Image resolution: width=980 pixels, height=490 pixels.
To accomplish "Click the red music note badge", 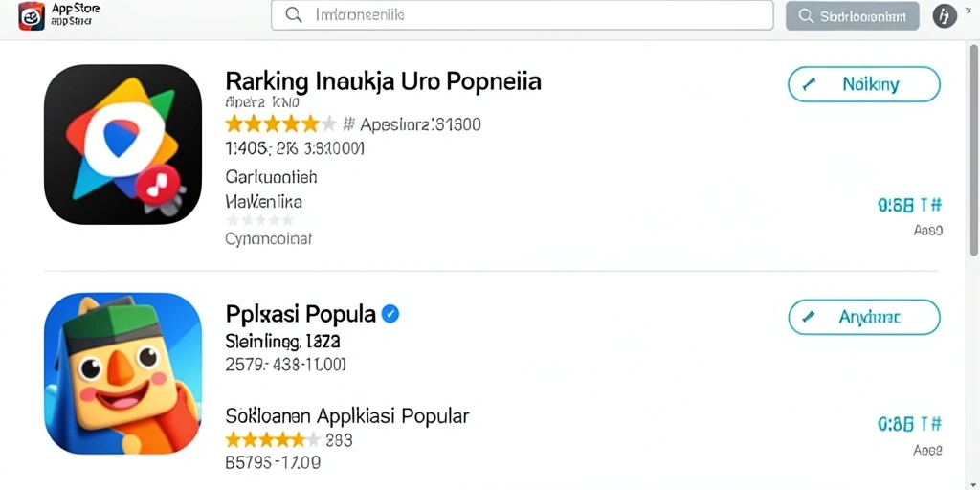I will 158,185.
